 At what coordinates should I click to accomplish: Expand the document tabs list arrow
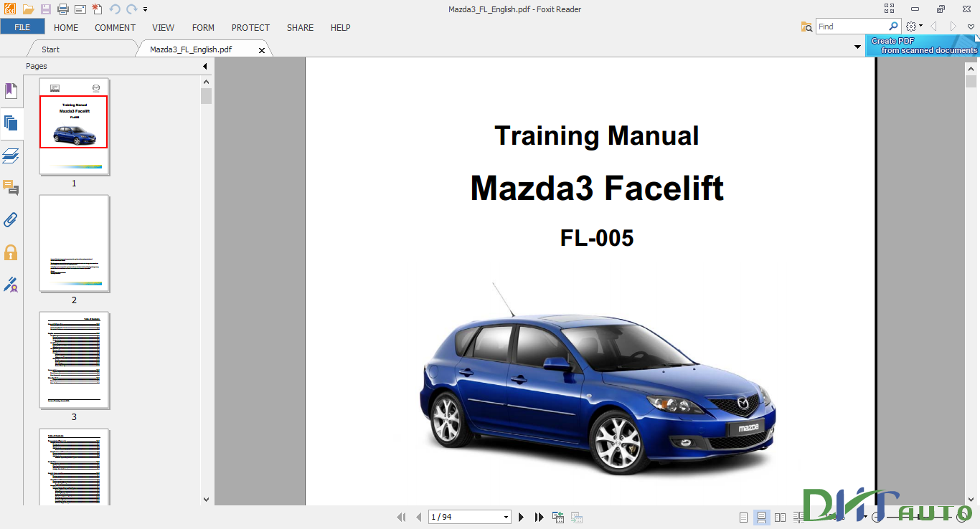tap(858, 47)
